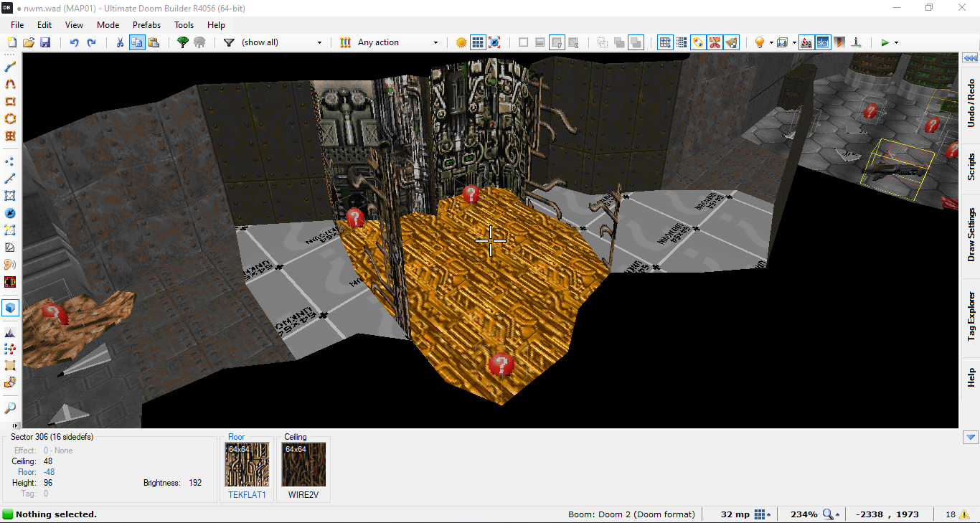
Task: Click the magnifier Find and Replace icon
Action: 10,408
